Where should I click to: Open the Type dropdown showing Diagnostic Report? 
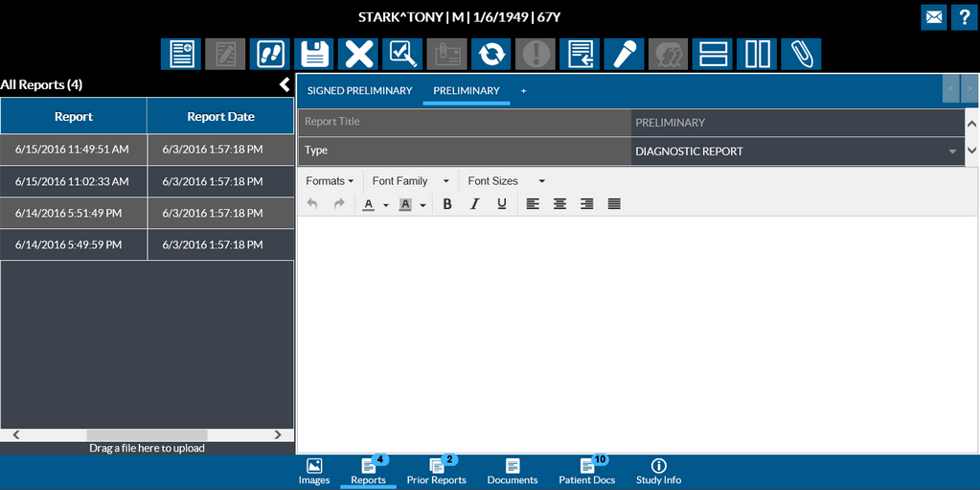[797, 152]
